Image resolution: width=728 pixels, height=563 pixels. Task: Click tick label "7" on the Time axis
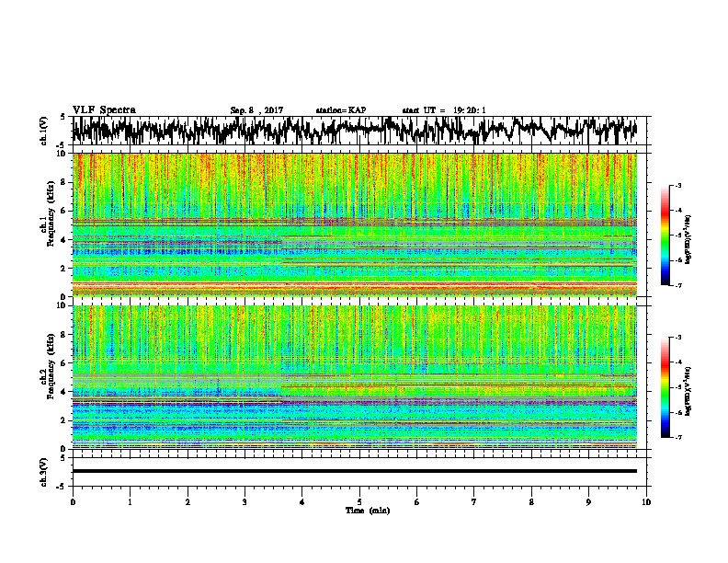click(474, 502)
